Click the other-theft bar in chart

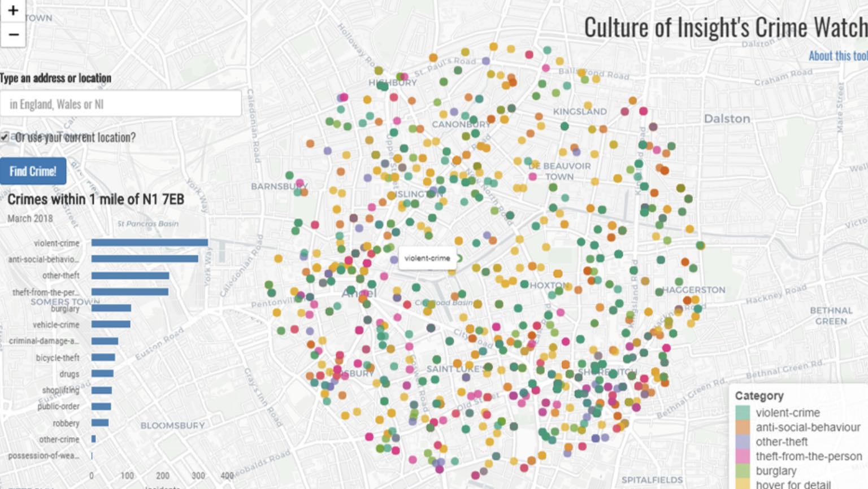tap(130, 276)
